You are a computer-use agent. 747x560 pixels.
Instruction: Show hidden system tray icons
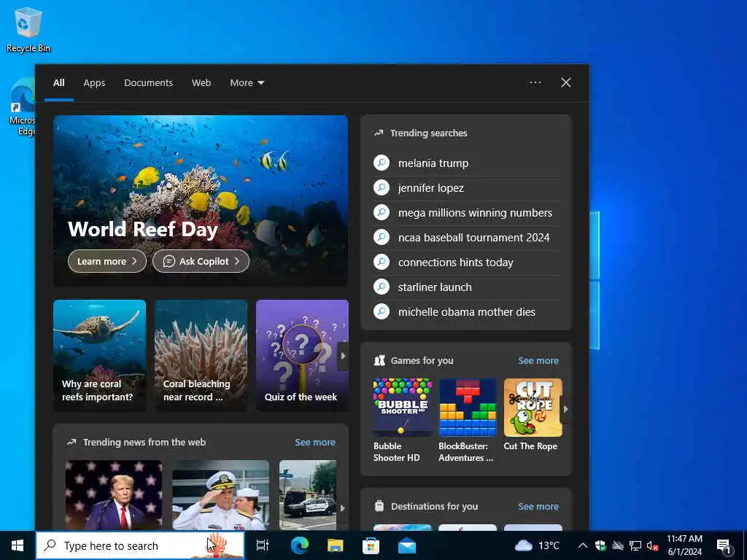[x=582, y=545]
